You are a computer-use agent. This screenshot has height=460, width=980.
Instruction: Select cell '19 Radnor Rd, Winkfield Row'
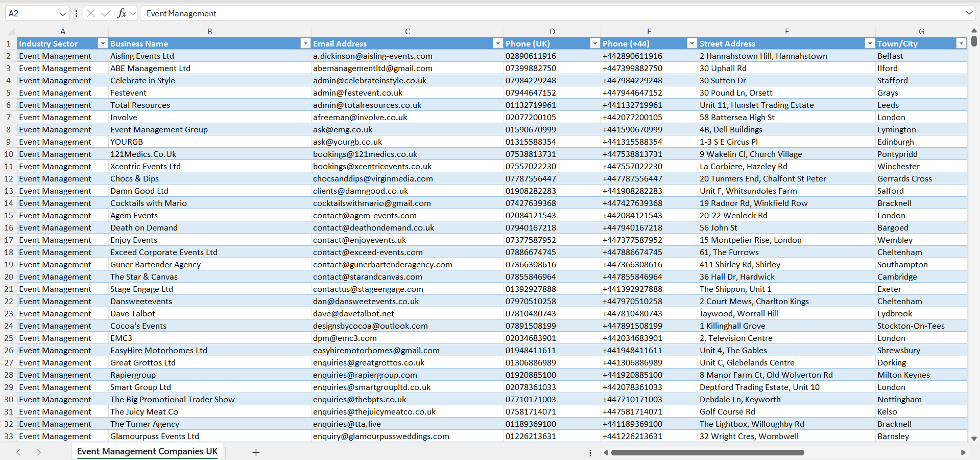pos(786,203)
